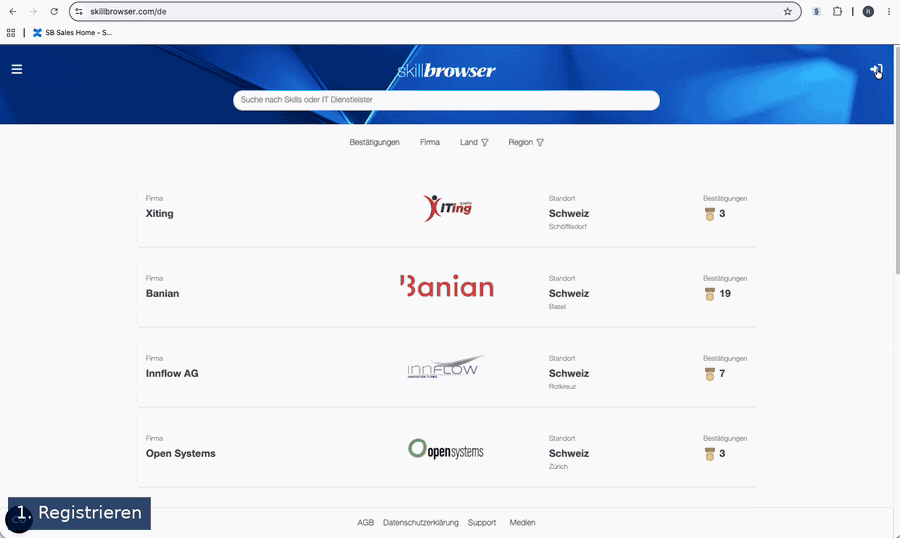Click the browser forward arrow
Viewport: 900px width, 538px height.
pos(33,11)
